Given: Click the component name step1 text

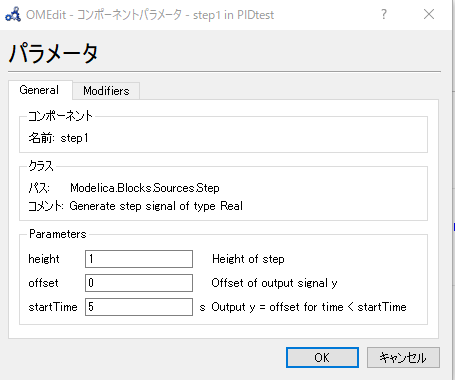Looking at the screenshot, I should [x=74, y=138].
